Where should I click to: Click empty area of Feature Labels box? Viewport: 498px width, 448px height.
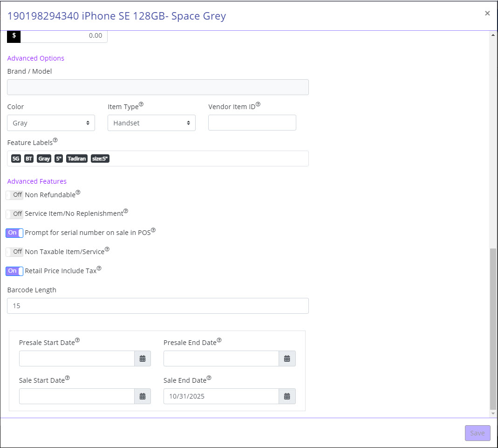[x=209, y=159]
